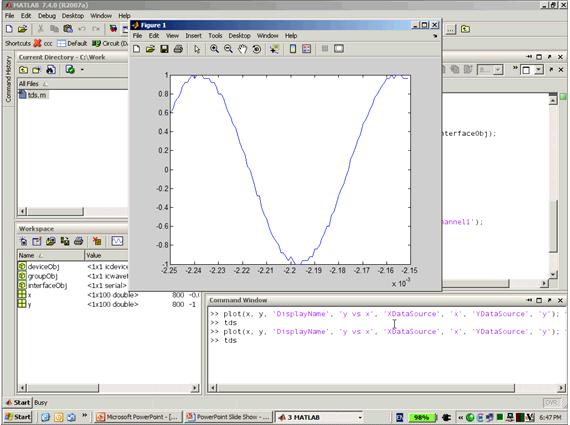Open MATLAB Window menu

[101, 16]
